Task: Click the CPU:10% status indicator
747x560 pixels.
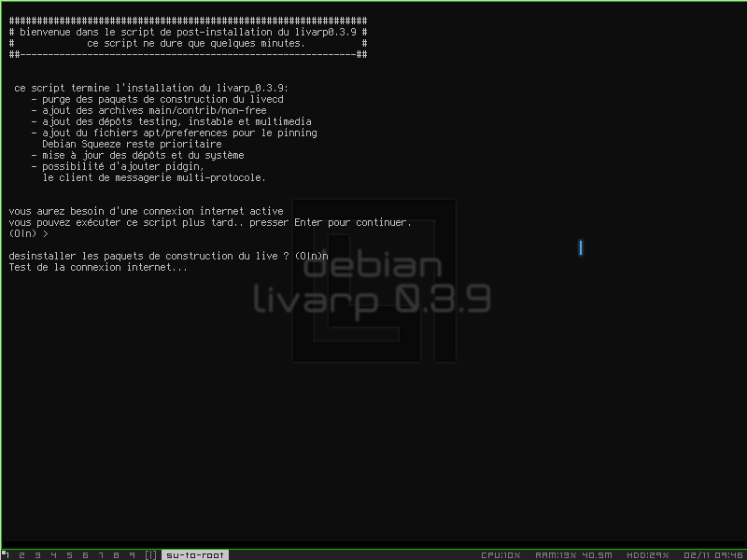Action: 500,555
